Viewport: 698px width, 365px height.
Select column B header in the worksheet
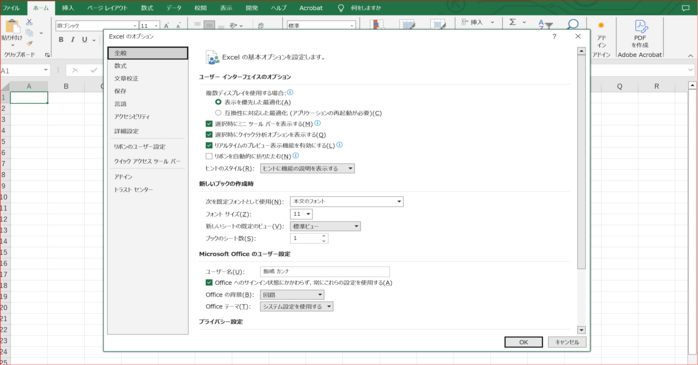[x=66, y=86]
